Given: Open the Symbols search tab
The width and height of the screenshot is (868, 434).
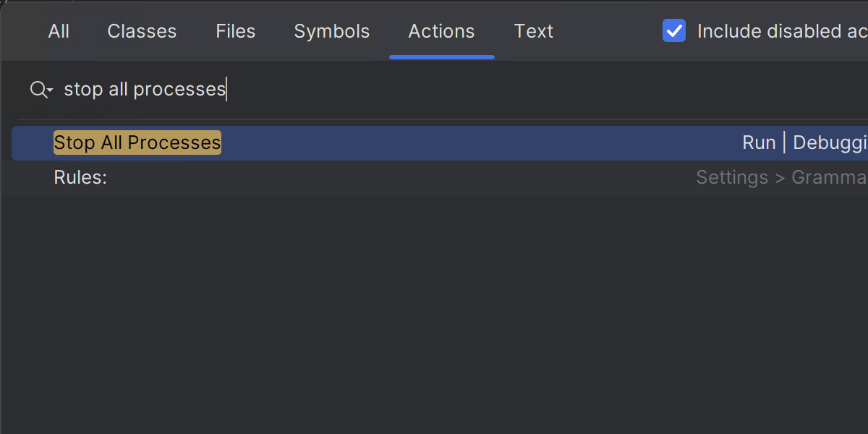Looking at the screenshot, I should pyautogui.click(x=331, y=31).
